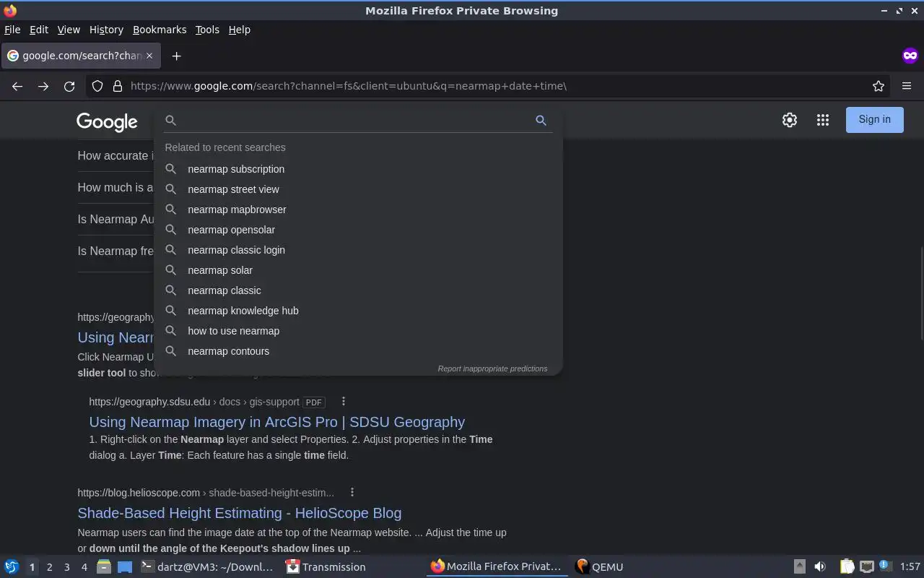Go back with the back arrow button
Viewport: 924px width, 578px height.
click(x=17, y=86)
